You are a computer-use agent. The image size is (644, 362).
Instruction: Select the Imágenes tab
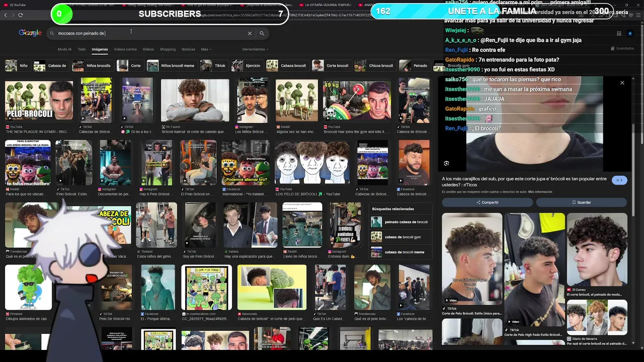100,49
